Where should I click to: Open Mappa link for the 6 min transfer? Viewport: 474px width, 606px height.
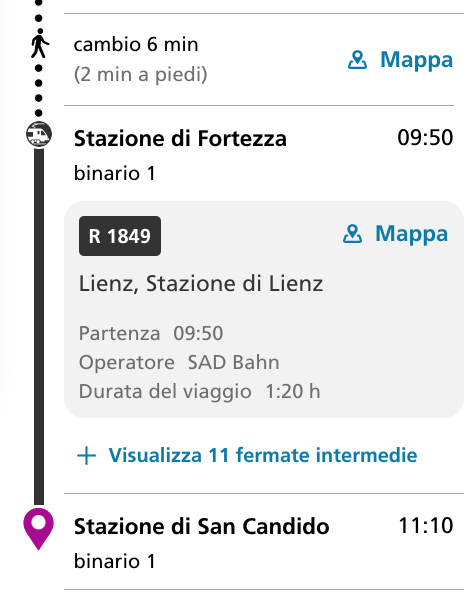(400, 60)
